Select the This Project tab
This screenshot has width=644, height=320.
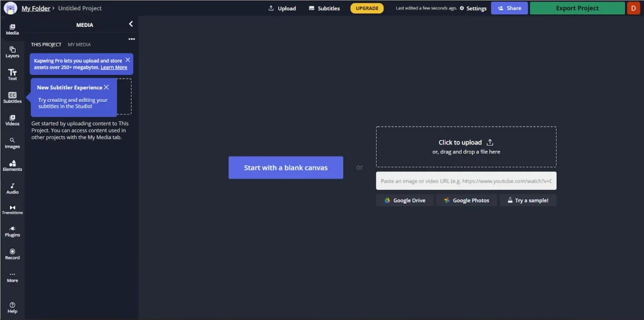coord(47,45)
